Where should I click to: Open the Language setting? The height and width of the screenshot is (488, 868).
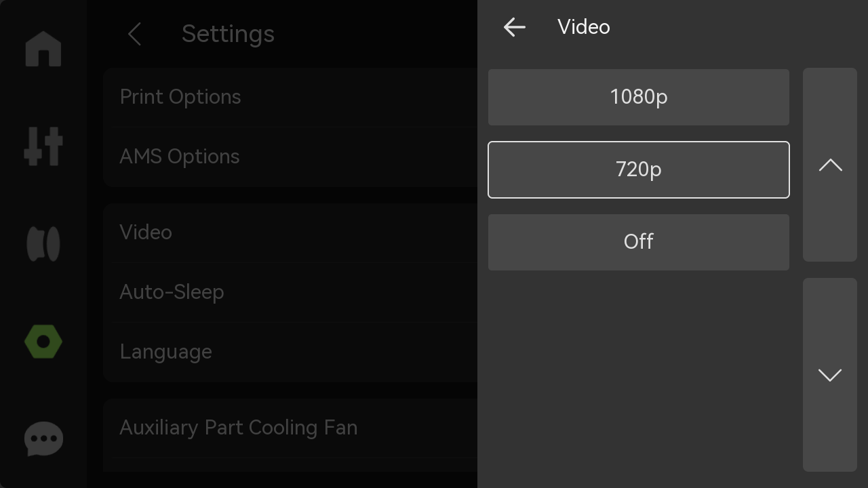pyautogui.click(x=290, y=352)
